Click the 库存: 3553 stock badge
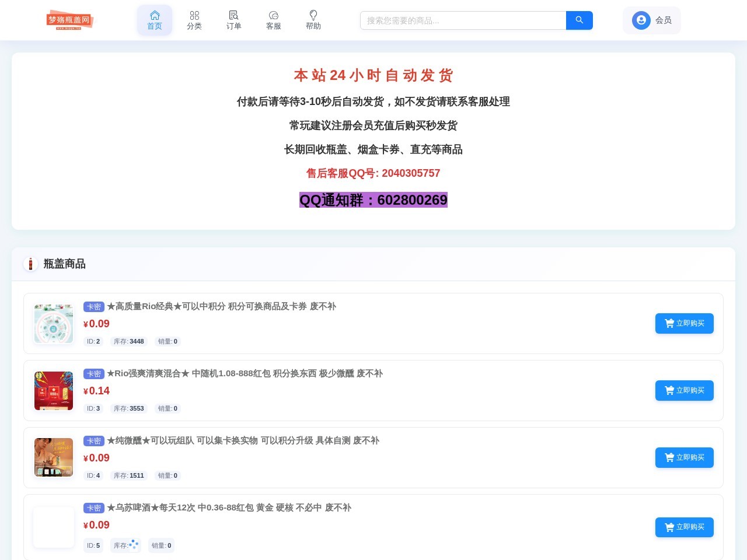 pos(129,408)
